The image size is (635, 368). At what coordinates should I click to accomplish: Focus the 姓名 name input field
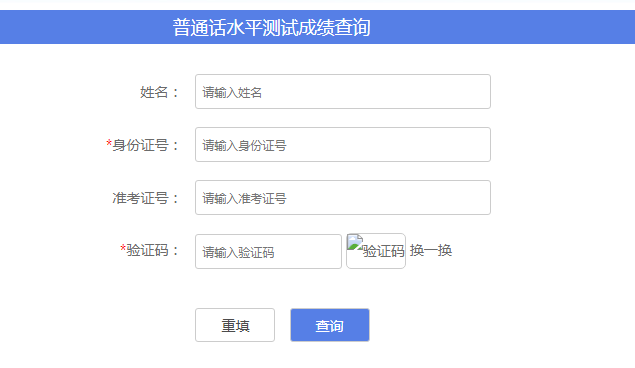(343, 91)
